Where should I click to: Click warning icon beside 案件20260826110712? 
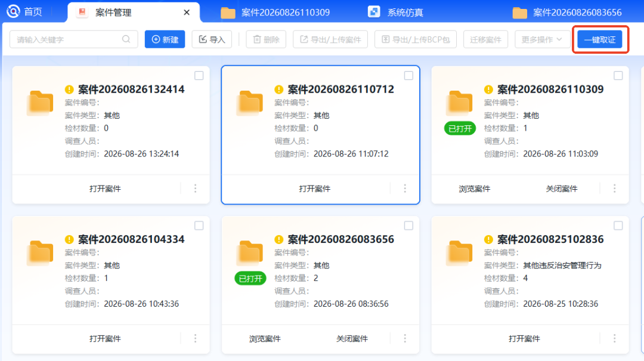[x=279, y=90]
